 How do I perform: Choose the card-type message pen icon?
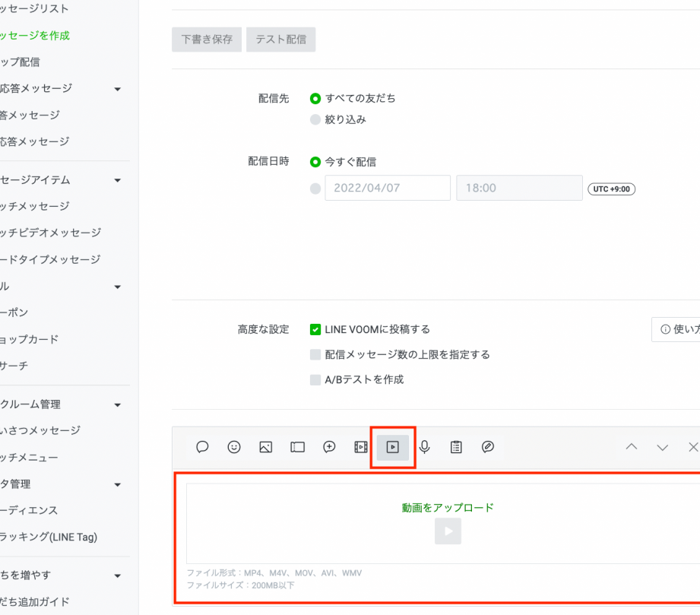(x=488, y=447)
